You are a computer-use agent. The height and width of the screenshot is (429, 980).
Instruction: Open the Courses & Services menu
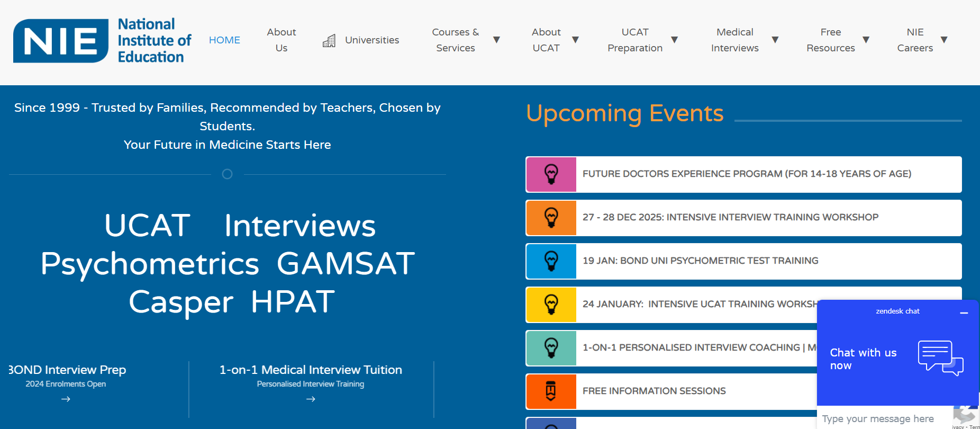click(456, 40)
